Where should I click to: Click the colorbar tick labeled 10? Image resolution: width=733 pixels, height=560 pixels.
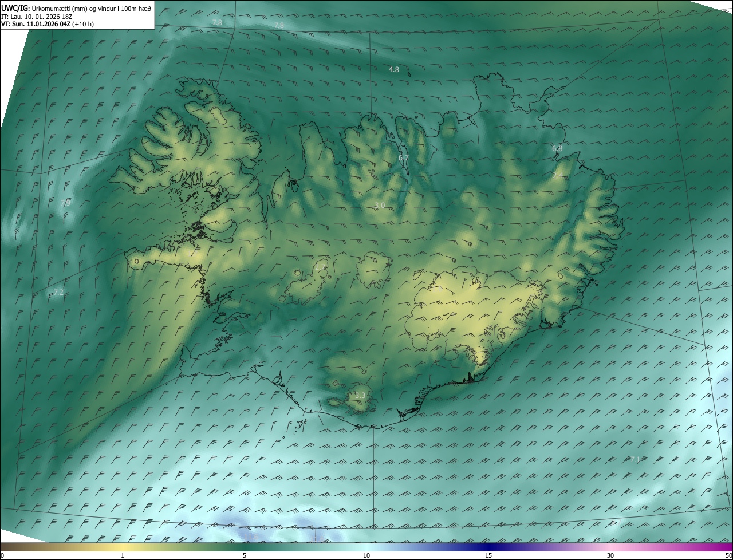click(x=366, y=555)
